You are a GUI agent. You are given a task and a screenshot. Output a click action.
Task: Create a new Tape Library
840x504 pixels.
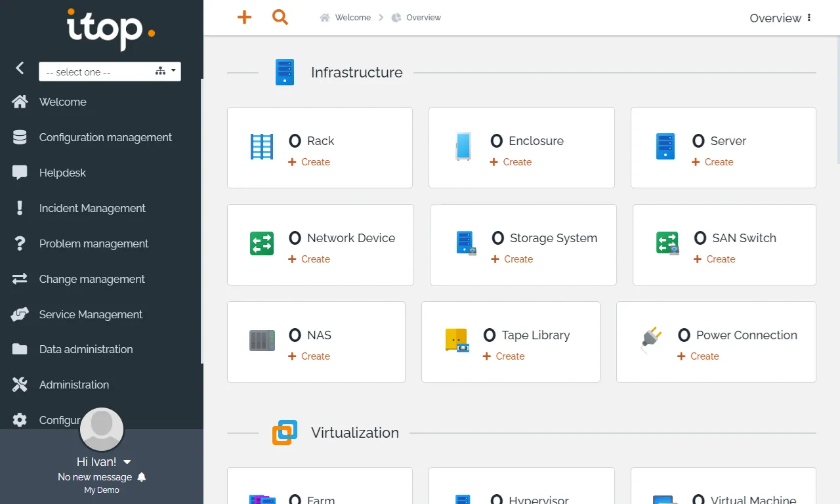503,356
